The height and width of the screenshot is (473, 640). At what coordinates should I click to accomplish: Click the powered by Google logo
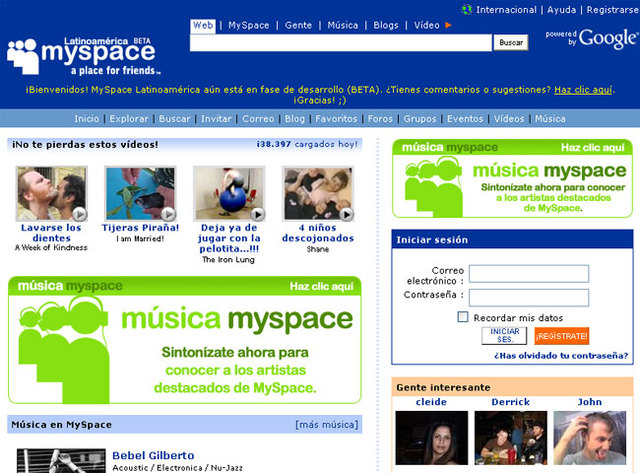click(591, 39)
